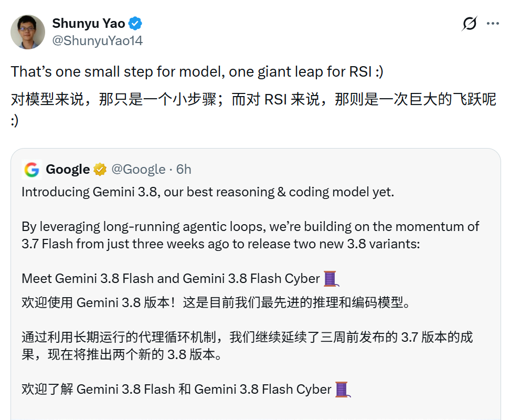The image size is (510, 420).
Task: Open Shunyu Yao's profile picture
Action: (x=28, y=32)
